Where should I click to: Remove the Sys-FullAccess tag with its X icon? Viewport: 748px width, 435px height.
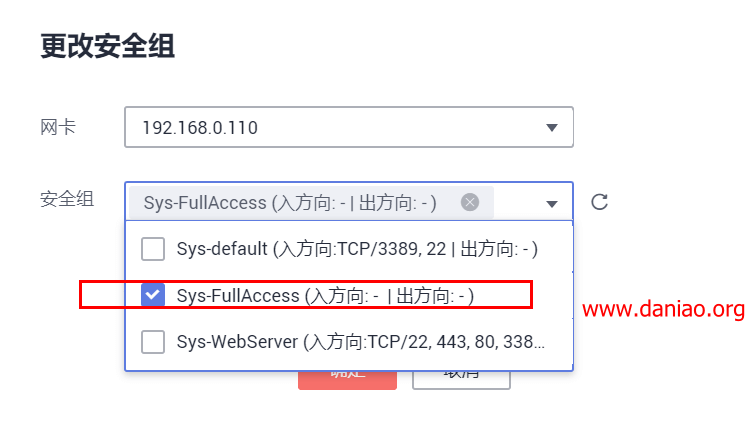(470, 202)
